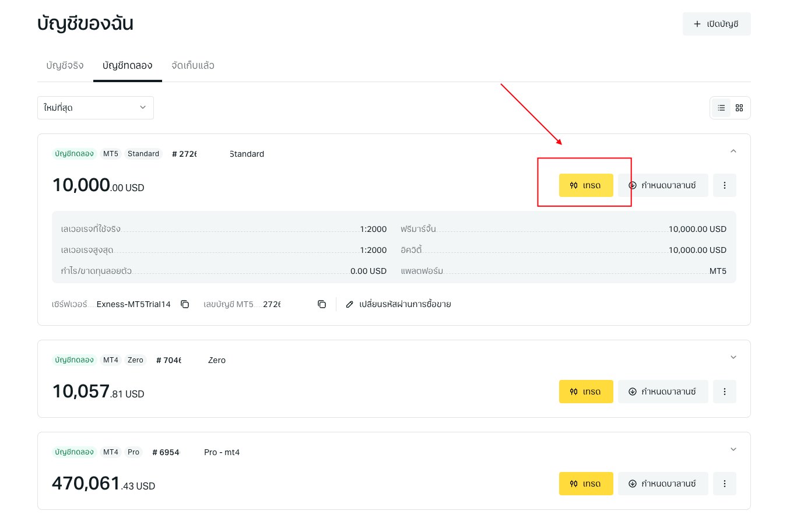Click เปิดบัญชี to open new account
790x532 pixels.
click(717, 24)
